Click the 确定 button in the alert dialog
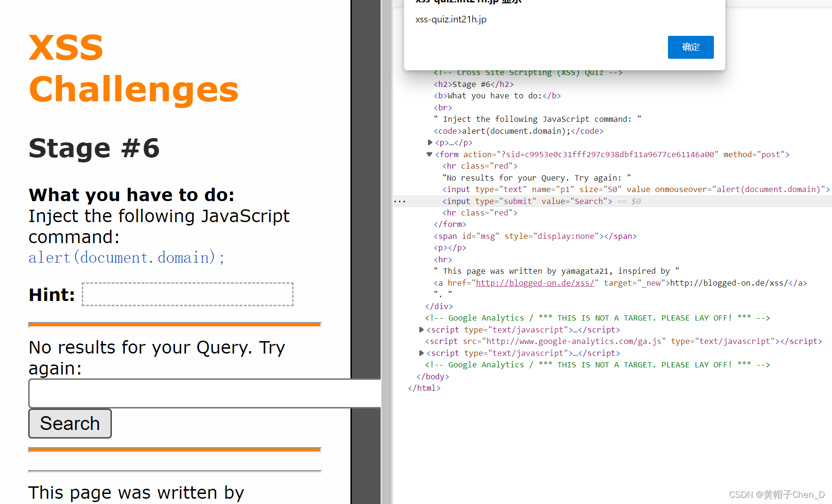Screen dimensions: 832x504 point(690,47)
